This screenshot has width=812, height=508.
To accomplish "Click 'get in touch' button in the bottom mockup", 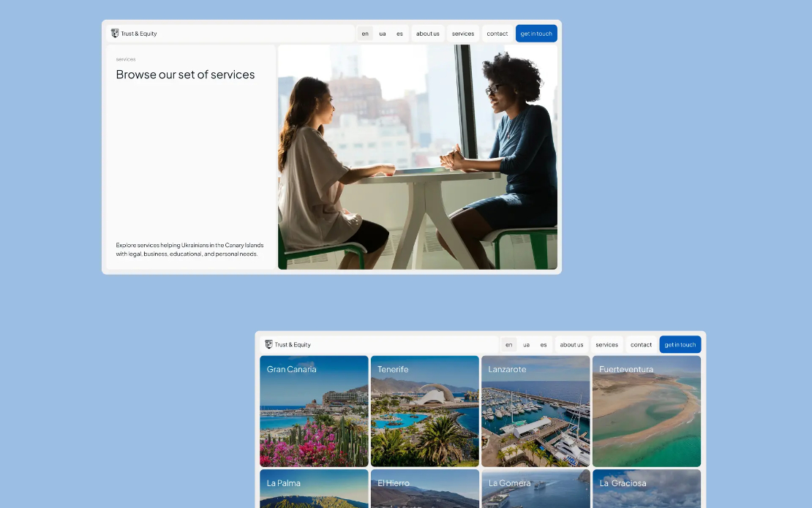I will [680, 344].
